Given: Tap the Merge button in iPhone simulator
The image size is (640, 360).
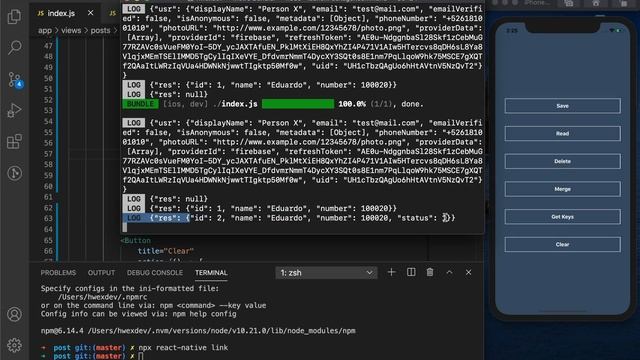Looking at the screenshot, I should pos(562,189).
